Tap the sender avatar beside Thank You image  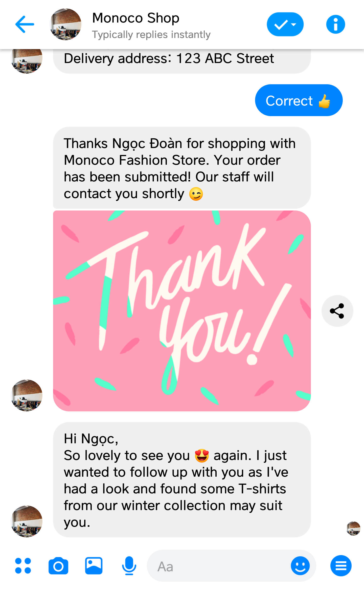pos(27,395)
